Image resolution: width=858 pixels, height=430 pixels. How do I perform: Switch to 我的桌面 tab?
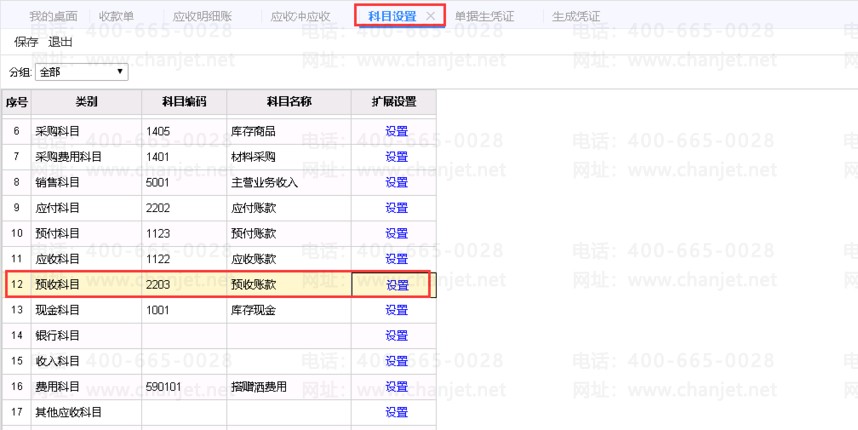(x=53, y=16)
